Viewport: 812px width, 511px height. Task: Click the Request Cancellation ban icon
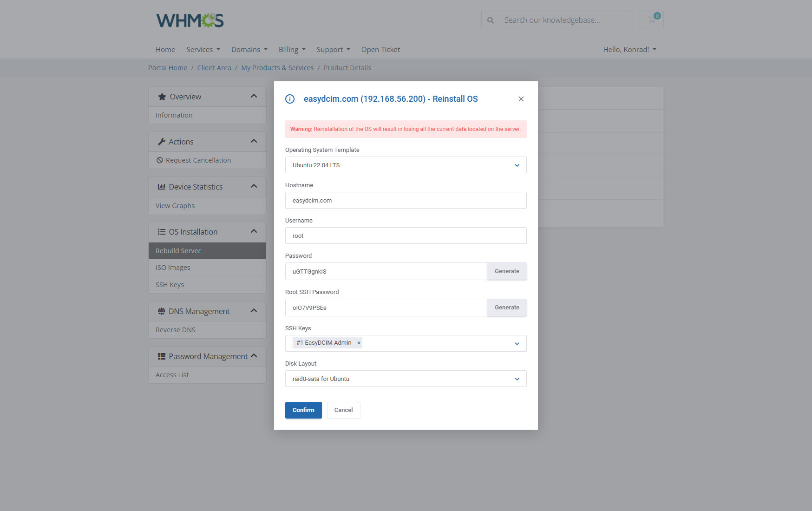(x=160, y=160)
